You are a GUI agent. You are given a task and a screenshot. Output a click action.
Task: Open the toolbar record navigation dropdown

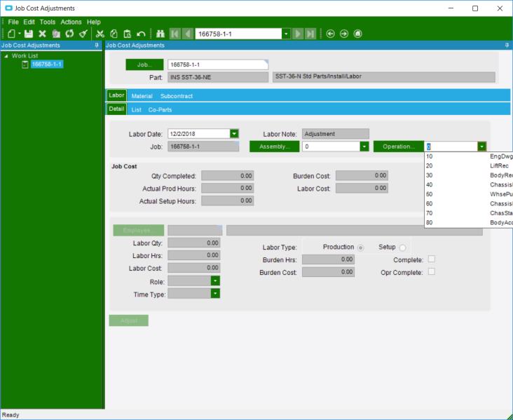click(286, 34)
